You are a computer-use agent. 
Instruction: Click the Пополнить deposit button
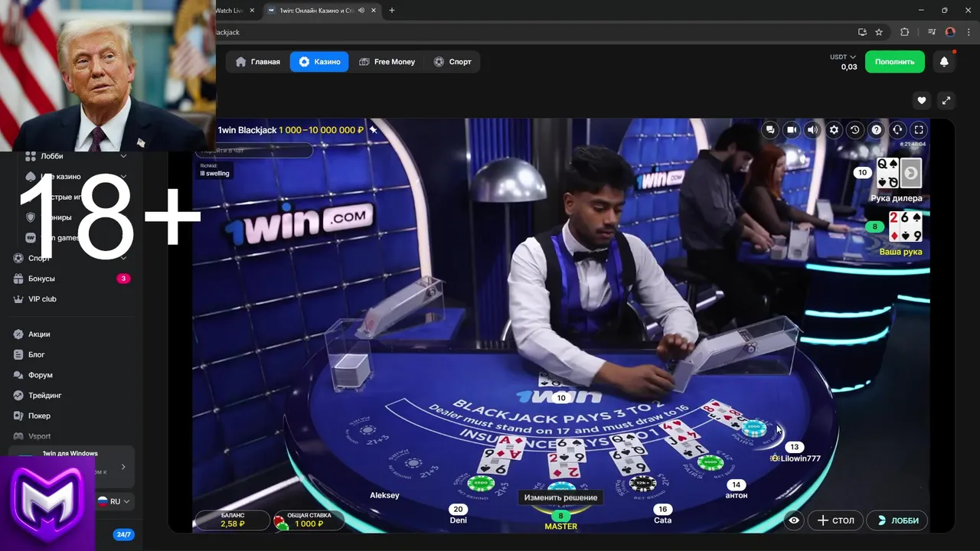(894, 62)
